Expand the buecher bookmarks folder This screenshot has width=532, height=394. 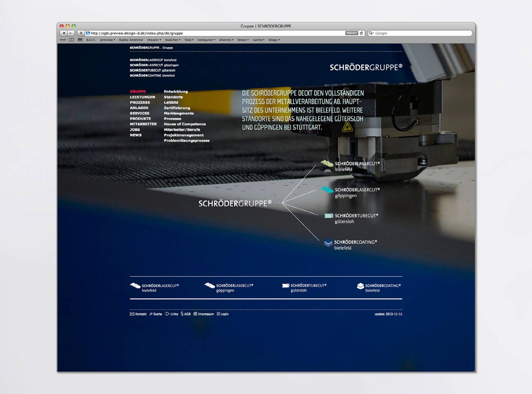click(173, 40)
